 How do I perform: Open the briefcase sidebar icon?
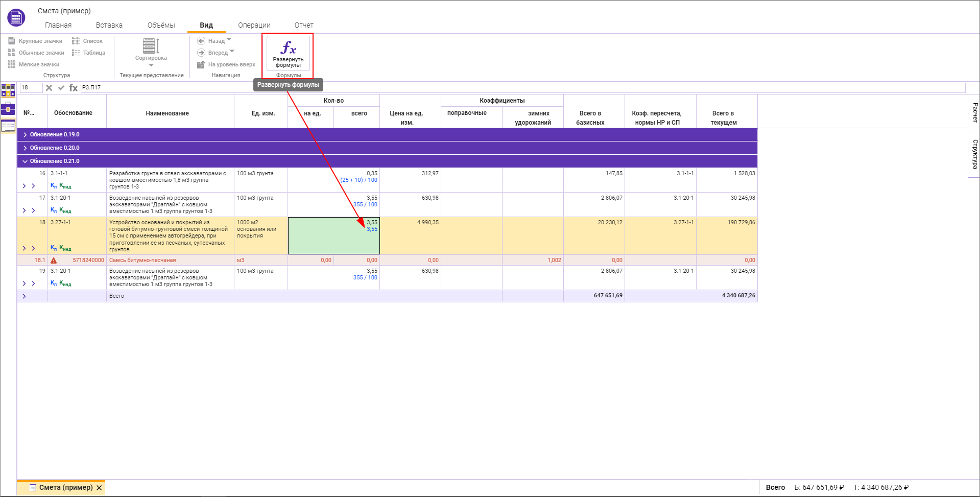pos(8,108)
